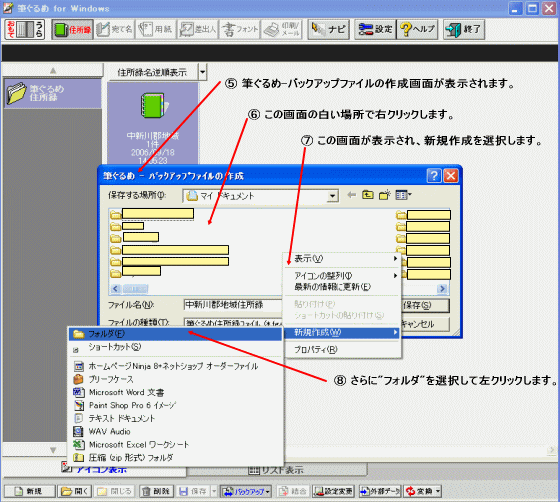
Task: Choose 最新の情報に更新 in context menu
Action: [342, 287]
